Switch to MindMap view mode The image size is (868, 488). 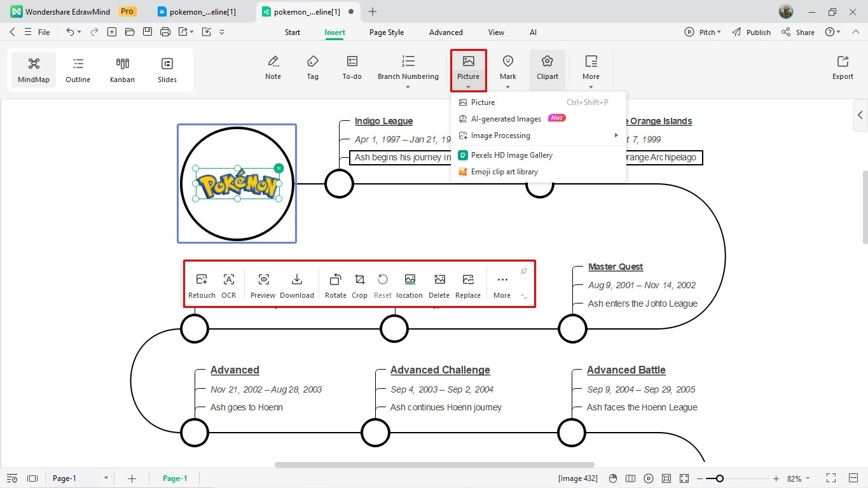click(x=34, y=70)
